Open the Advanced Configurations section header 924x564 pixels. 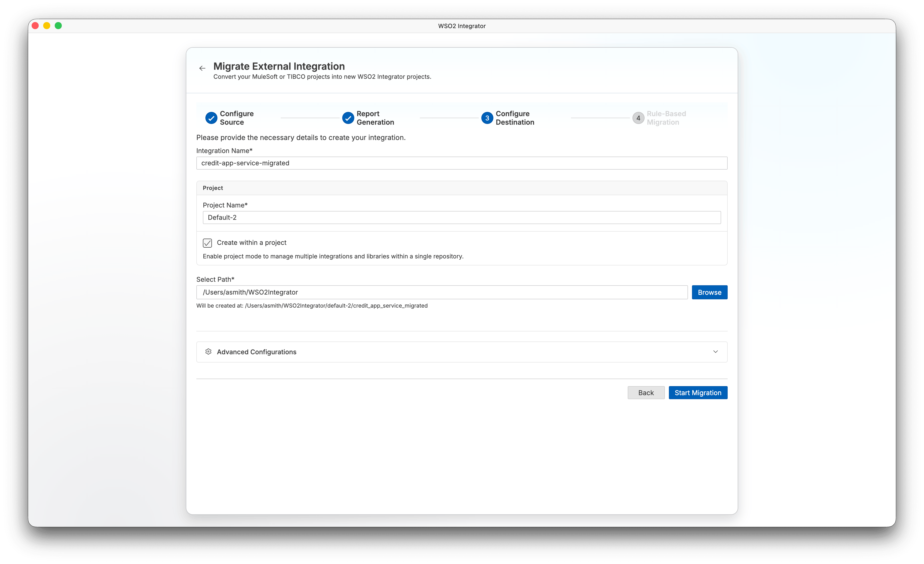(x=462, y=352)
